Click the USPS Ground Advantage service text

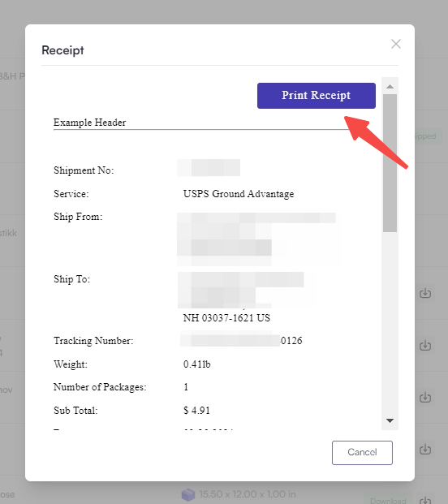239,194
